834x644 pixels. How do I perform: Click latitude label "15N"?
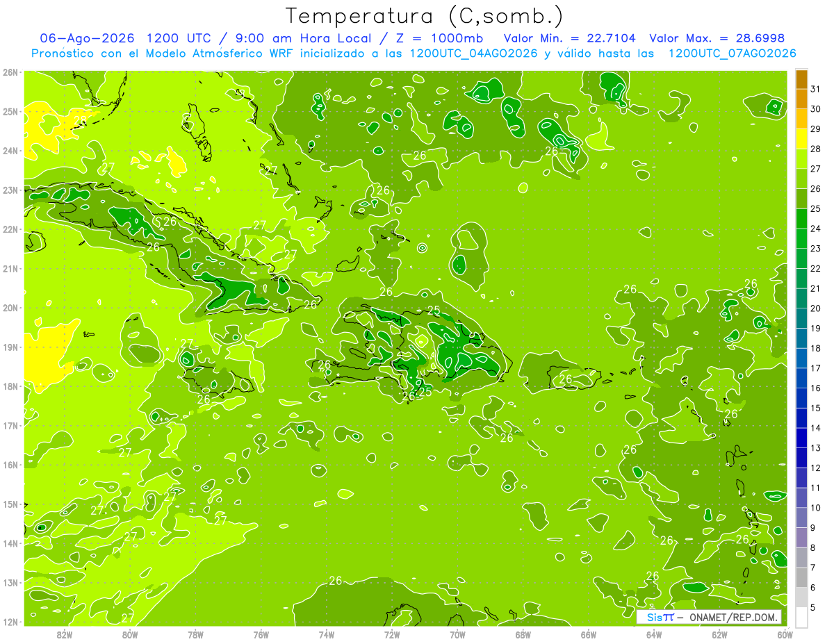click(10, 504)
